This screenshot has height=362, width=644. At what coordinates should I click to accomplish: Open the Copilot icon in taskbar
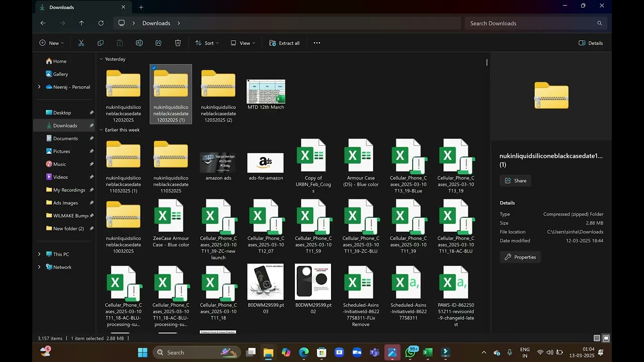point(286,352)
